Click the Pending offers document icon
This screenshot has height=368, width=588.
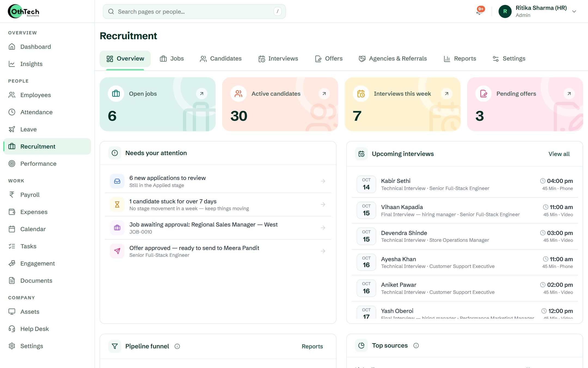click(483, 93)
